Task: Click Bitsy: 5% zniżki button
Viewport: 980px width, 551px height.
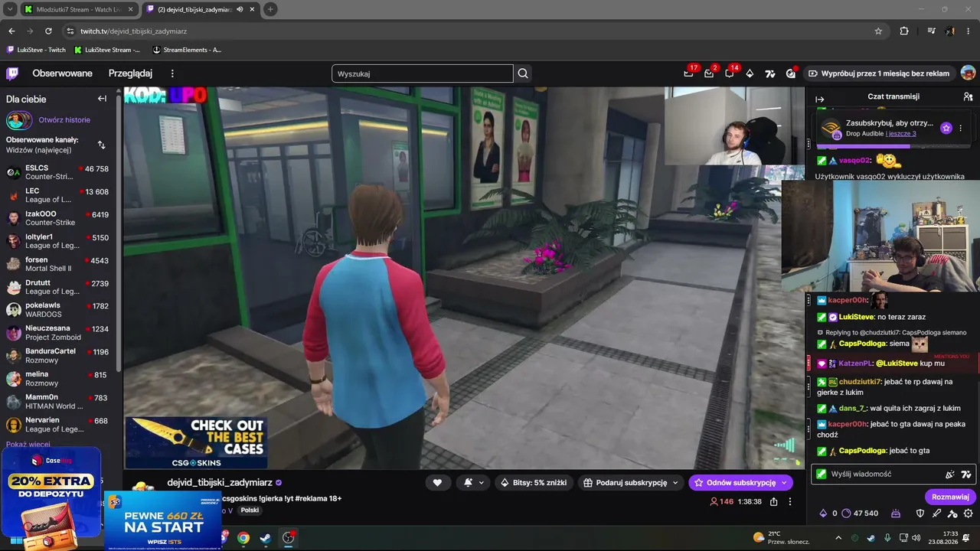Action: point(533,483)
